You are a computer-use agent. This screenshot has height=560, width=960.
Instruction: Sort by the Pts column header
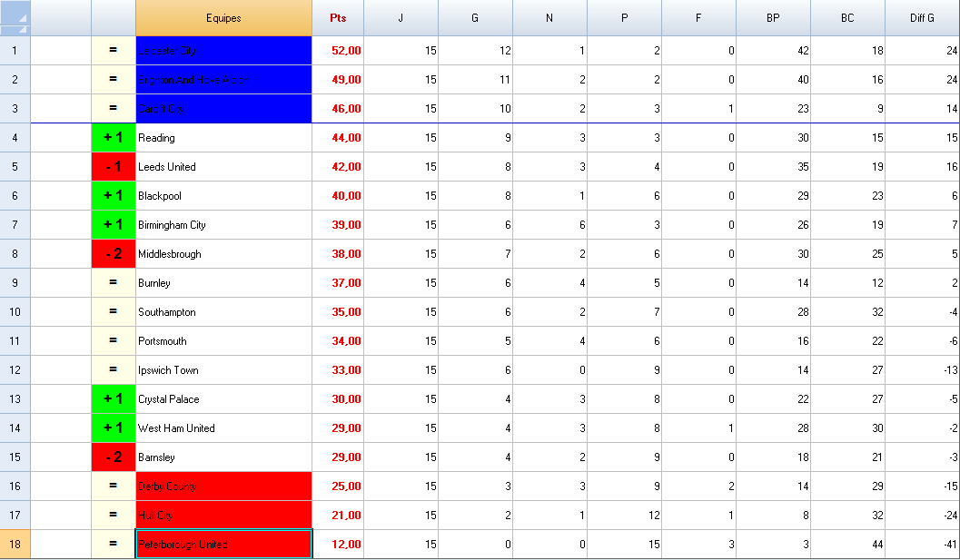click(338, 18)
